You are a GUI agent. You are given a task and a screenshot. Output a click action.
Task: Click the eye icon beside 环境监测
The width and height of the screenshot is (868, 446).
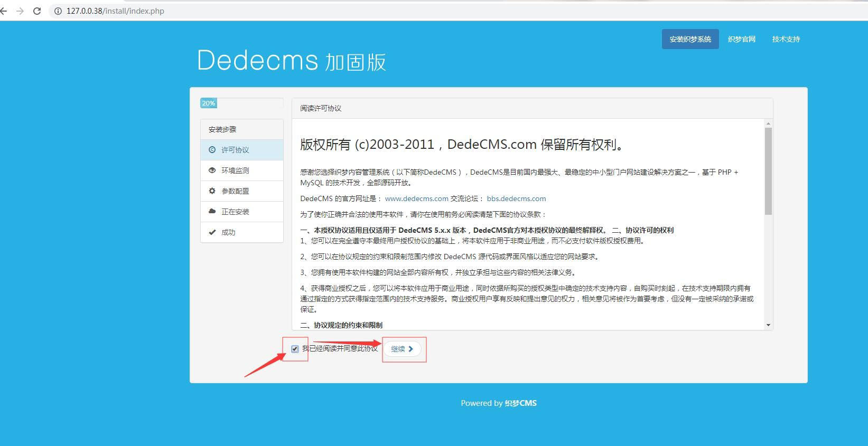212,170
